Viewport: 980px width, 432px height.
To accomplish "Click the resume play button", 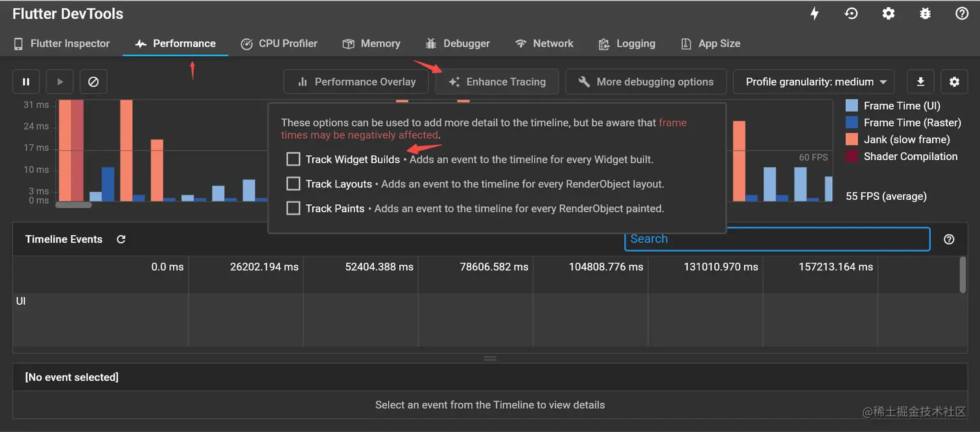I will (60, 82).
